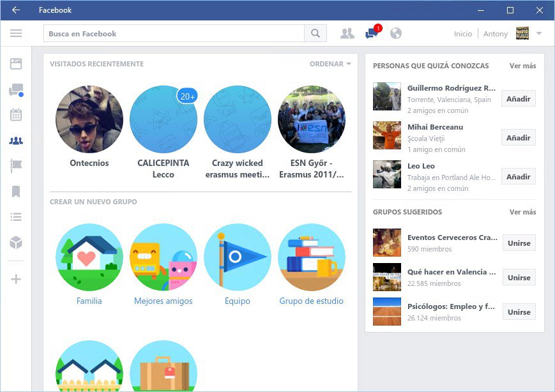Open lists sidebar icon

[x=16, y=216]
